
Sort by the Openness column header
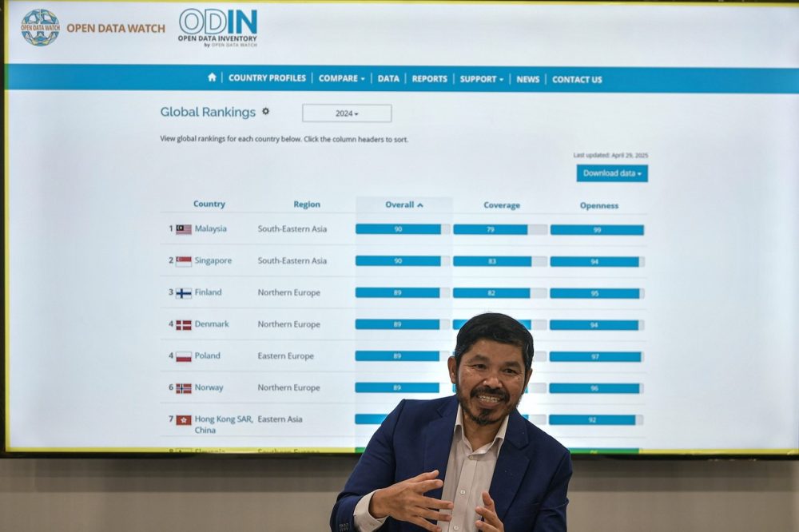[599, 206]
